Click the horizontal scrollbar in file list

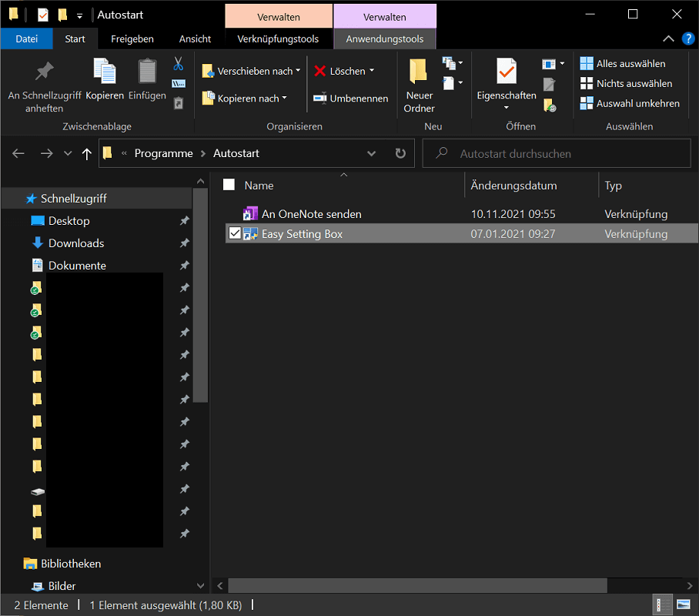[x=417, y=585]
